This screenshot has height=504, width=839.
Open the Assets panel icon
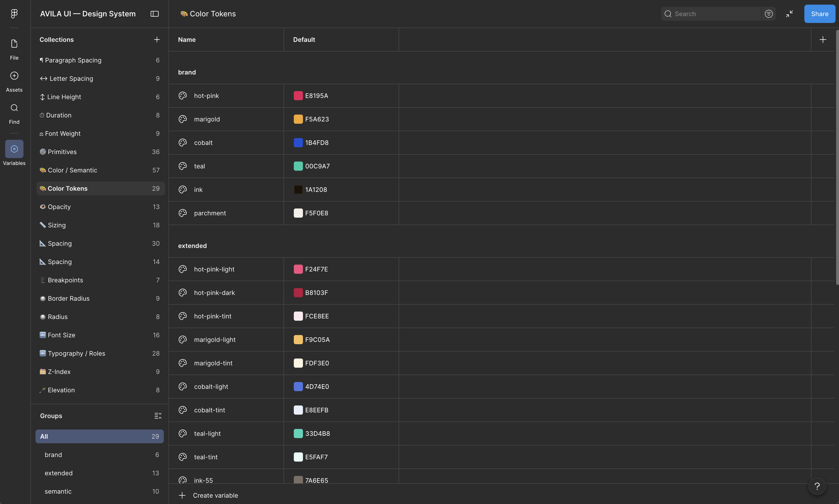14,76
